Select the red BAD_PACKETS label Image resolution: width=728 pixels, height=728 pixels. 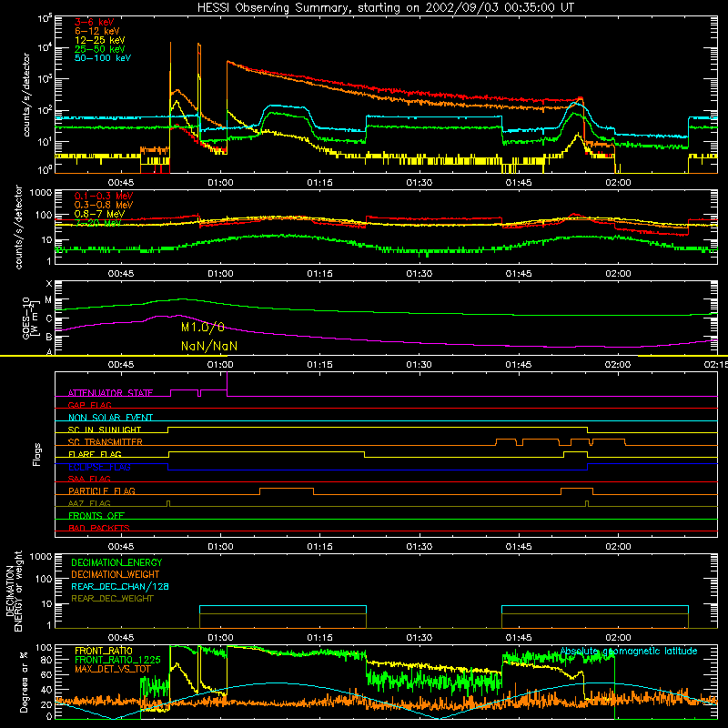[99, 528]
